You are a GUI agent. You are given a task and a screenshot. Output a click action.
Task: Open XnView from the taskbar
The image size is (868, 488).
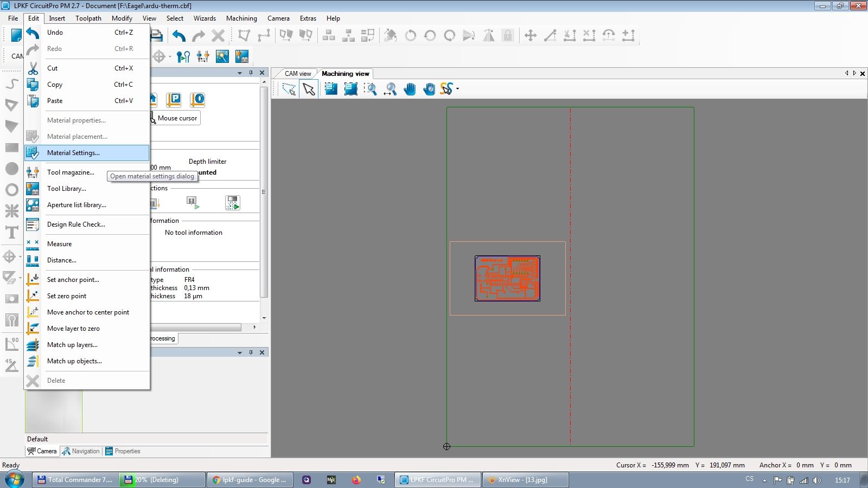[x=525, y=480]
